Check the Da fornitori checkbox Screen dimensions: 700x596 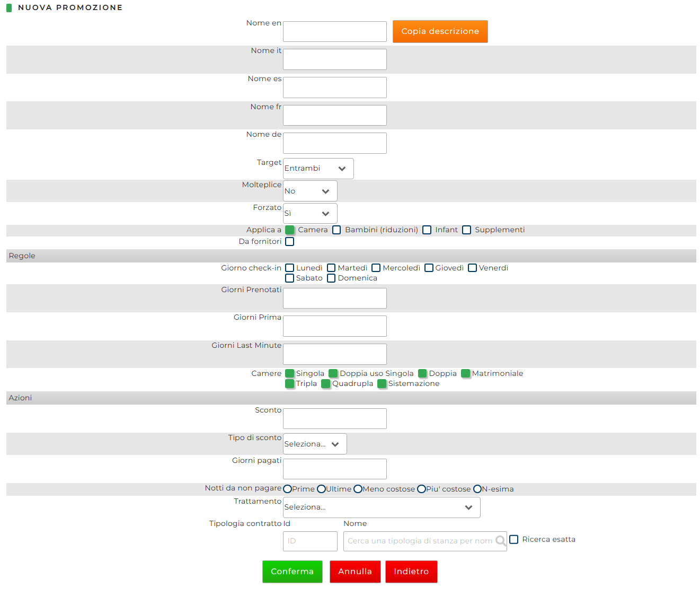pyautogui.click(x=290, y=242)
